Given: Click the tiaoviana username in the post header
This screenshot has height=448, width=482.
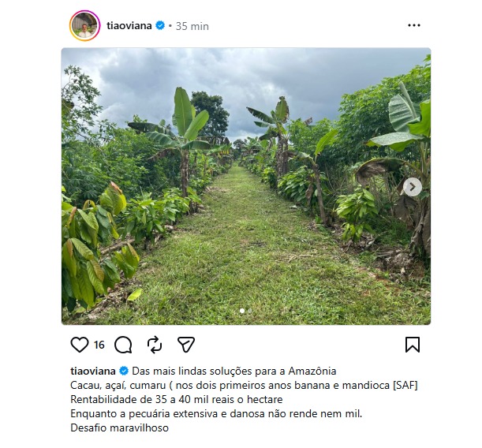Looking at the screenshot, I should 129,26.
